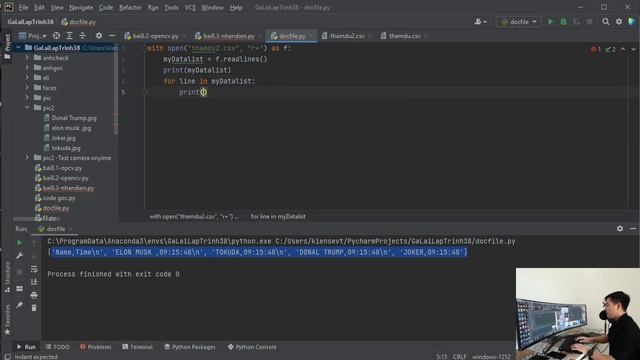Open run configuration wrench icon in Run panel
Screen dimensions: 640x360
pos(19,256)
